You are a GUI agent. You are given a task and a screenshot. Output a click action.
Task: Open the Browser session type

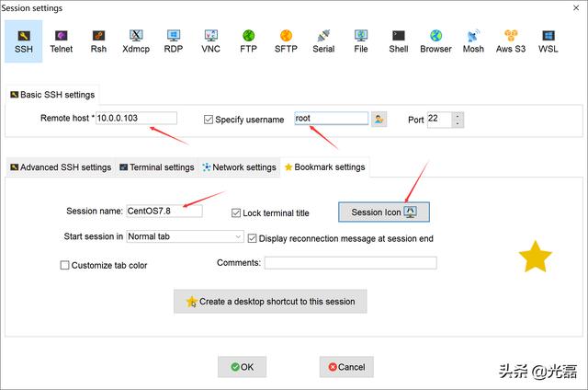click(435, 41)
